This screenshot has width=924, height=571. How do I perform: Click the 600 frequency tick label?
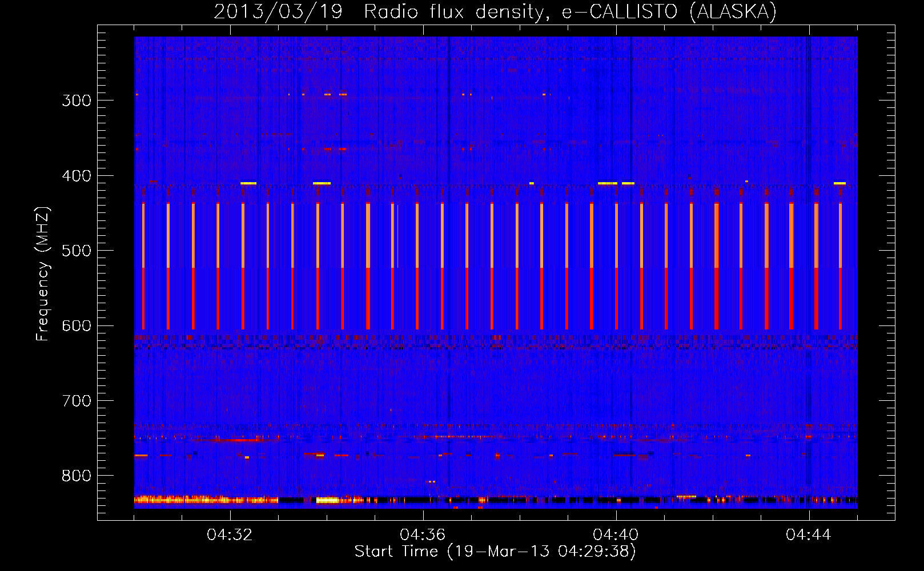(x=77, y=326)
